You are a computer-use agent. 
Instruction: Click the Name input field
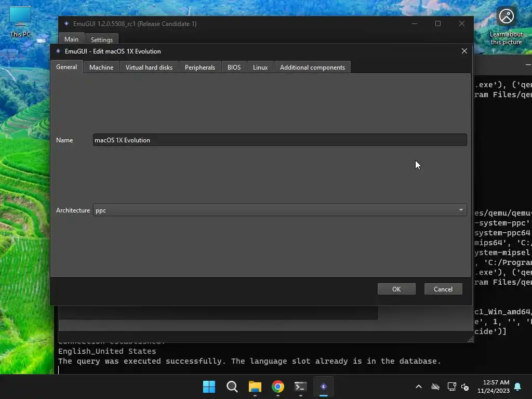pos(280,140)
